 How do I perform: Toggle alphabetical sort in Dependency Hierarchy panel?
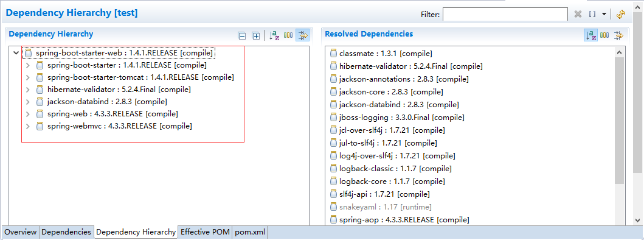coord(274,36)
